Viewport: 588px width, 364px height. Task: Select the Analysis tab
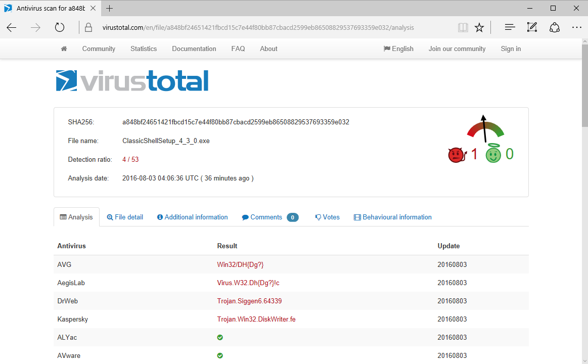[x=76, y=217]
